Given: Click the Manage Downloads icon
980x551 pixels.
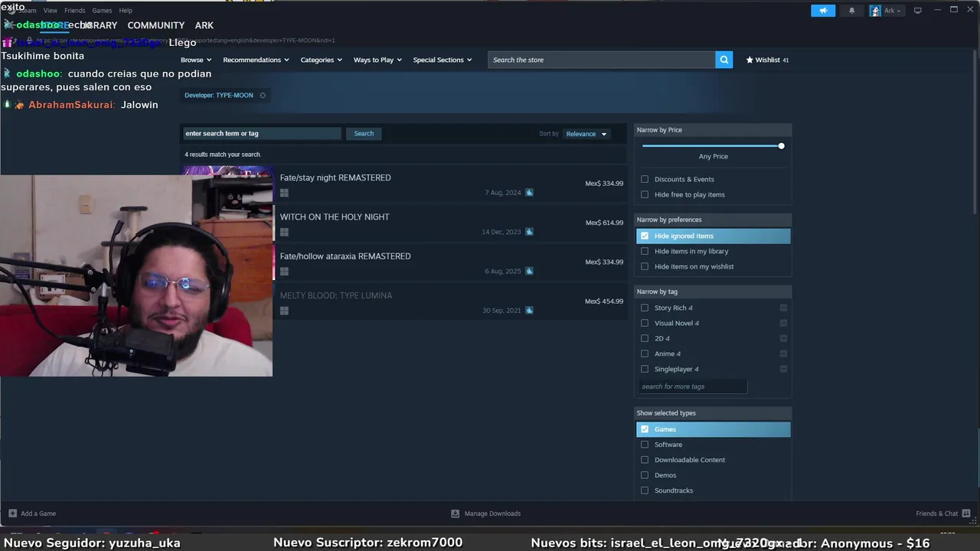Looking at the screenshot, I should tap(455, 514).
